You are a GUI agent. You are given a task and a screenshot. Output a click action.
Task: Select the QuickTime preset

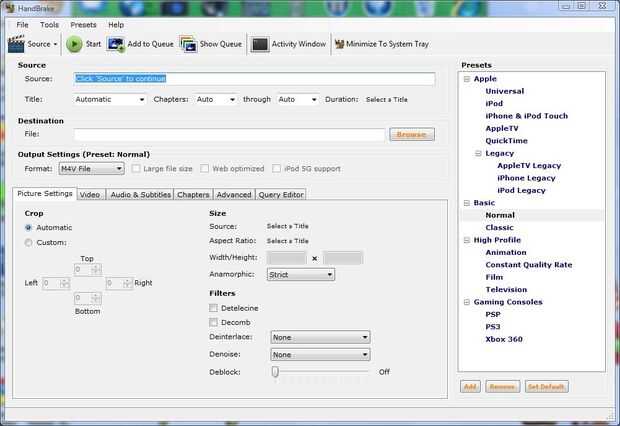507,141
